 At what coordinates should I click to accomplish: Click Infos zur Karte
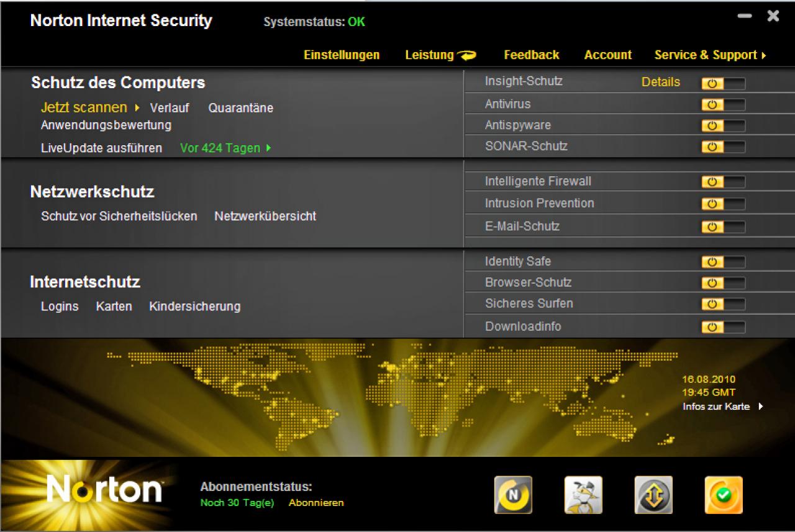[716, 407]
